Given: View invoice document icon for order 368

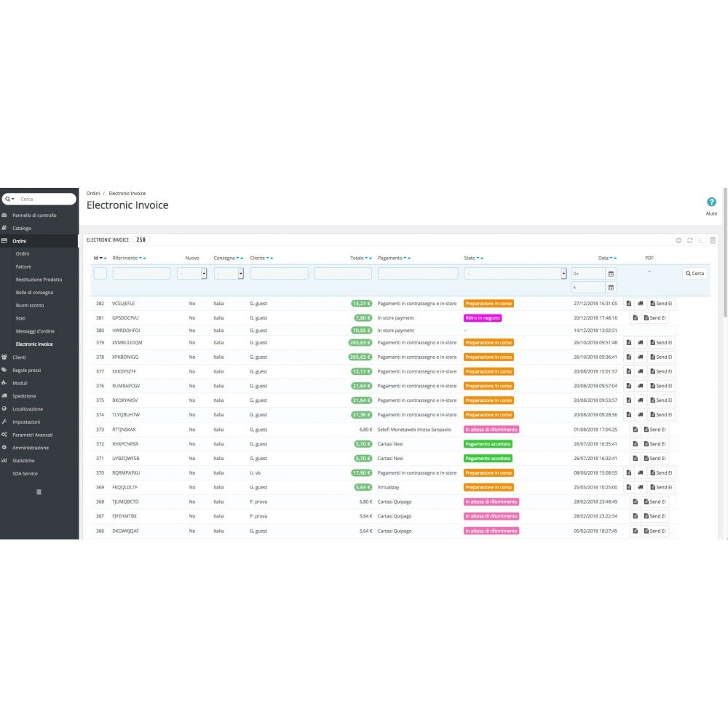Looking at the screenshot, I should click(635, 502).
